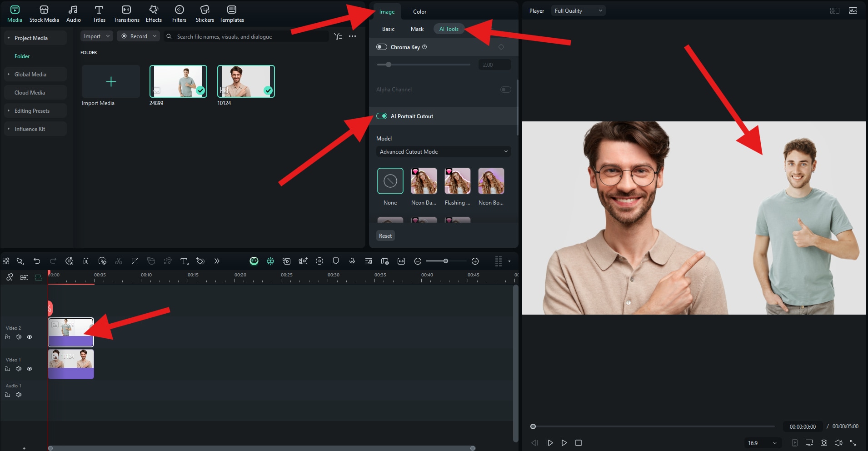Switch to the Color tab
Screen dimensions: 868x451
(x=419, y=11)
